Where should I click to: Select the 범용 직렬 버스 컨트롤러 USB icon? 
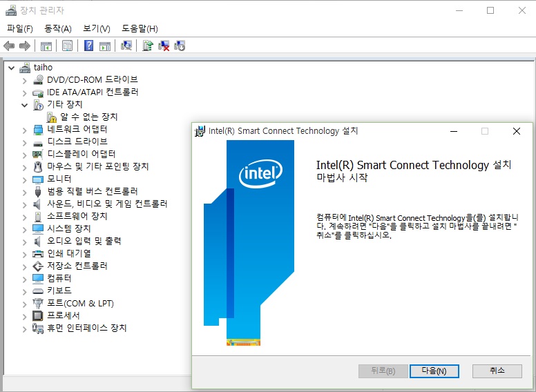click(x=38, y=192)
